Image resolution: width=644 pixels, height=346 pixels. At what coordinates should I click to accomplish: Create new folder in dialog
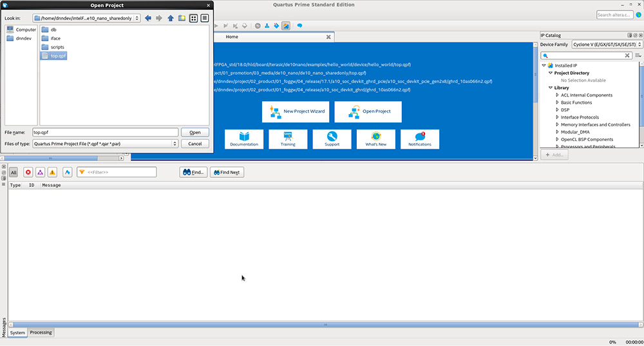[x=182, y=18]
